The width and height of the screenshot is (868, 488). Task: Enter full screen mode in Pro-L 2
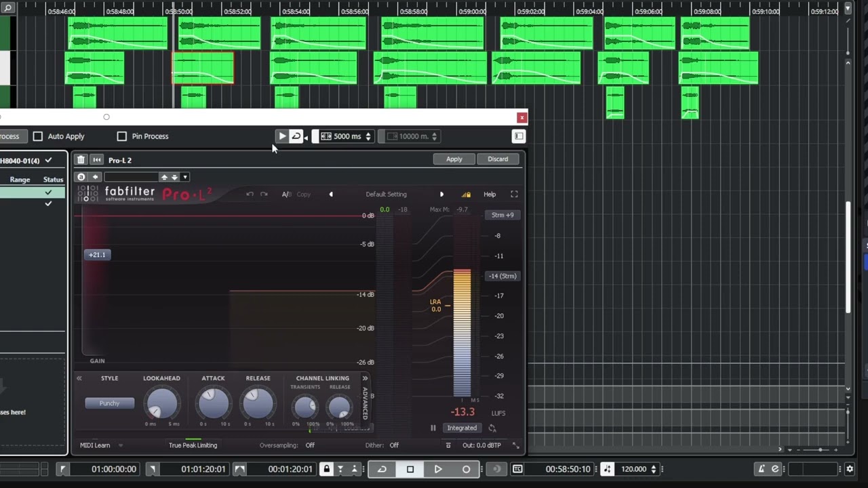514,195
